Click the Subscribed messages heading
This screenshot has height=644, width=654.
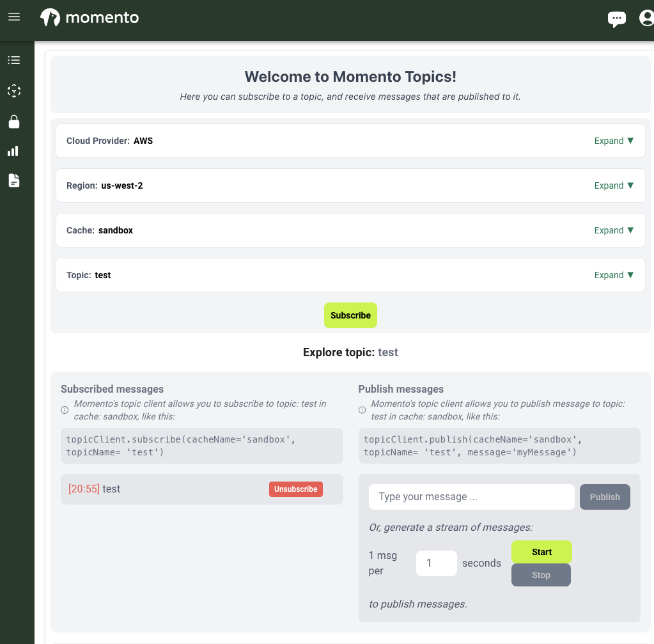pos(113,389)
